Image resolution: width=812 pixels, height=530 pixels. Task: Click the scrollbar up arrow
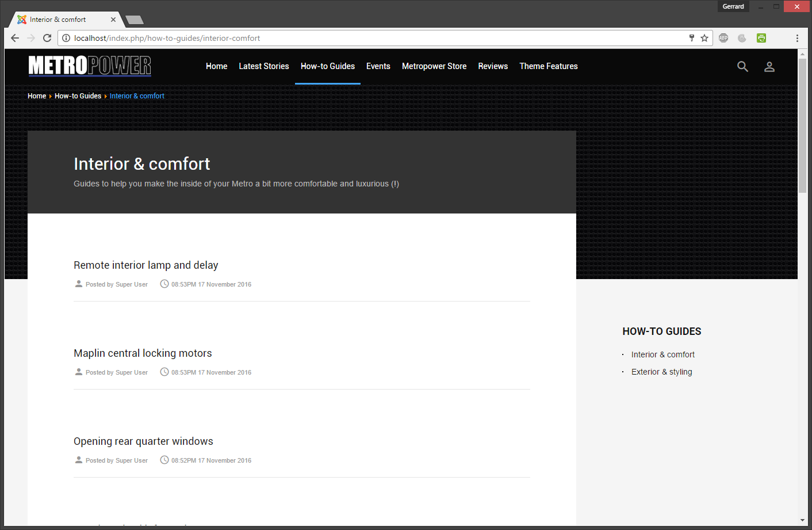point(802,54)
